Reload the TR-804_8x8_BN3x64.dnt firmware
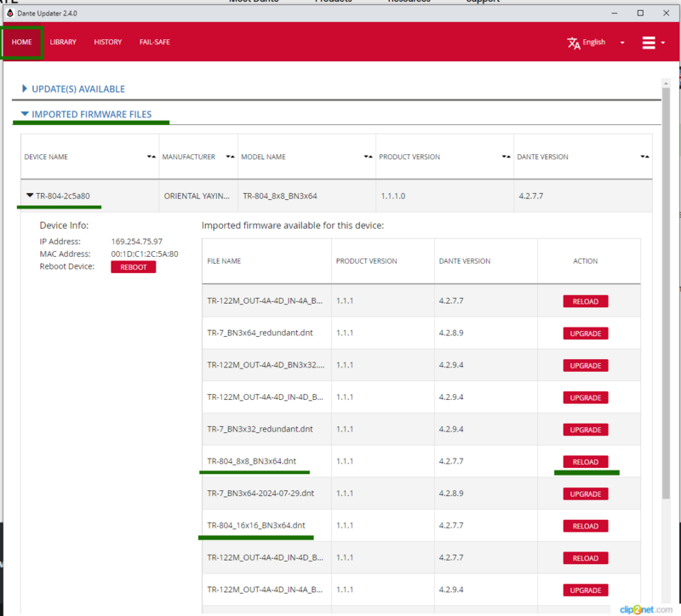 [x=585, y=461]
